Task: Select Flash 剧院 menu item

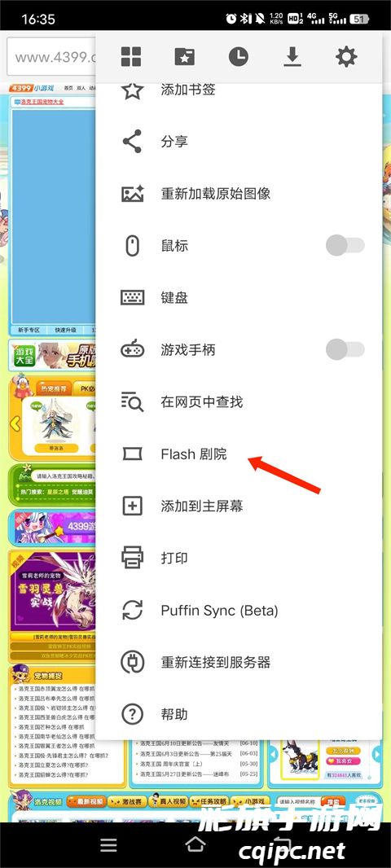Action: 239,454
